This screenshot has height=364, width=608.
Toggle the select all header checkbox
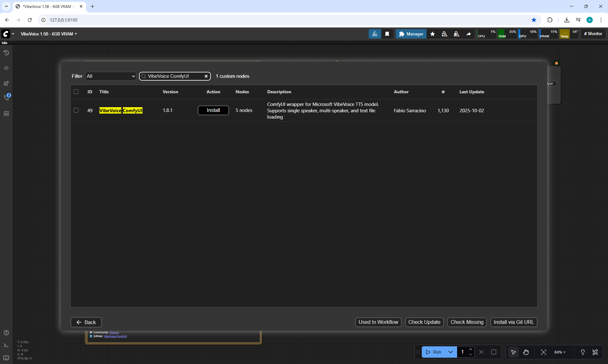tap(76, 92)
